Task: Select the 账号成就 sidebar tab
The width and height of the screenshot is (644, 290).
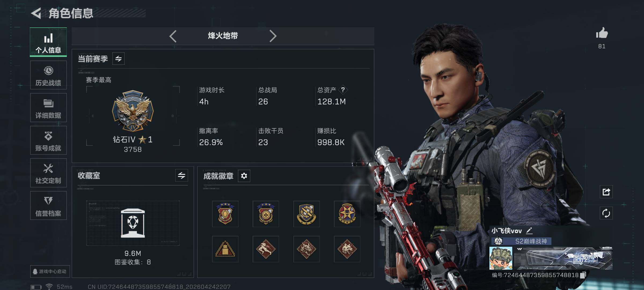Action: click(48, 140)
